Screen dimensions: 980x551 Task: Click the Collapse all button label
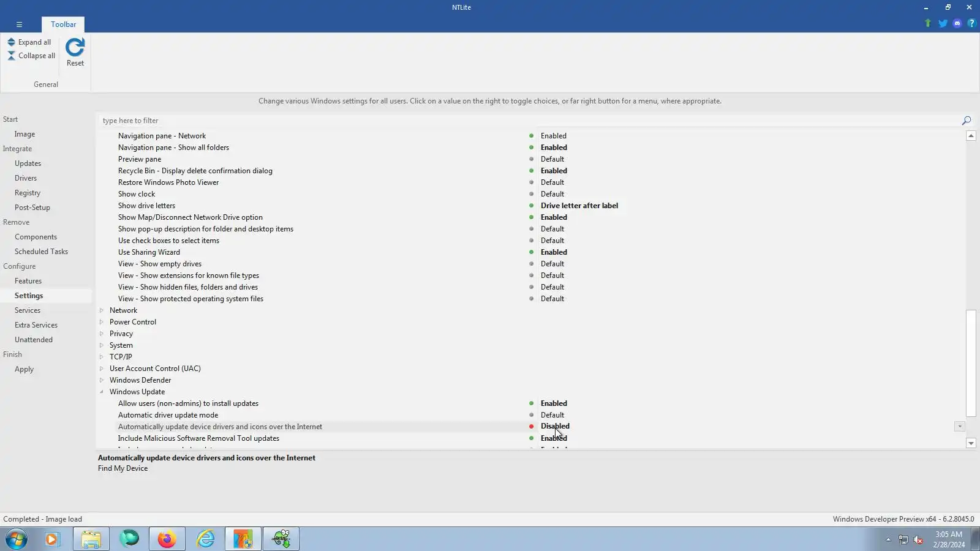coord(37,56)
